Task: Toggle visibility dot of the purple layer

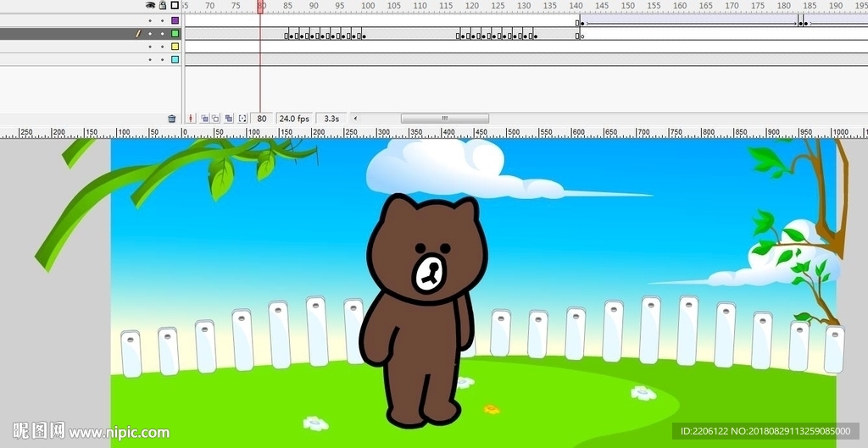Action: pyautogui.click(x=150, y=20)
